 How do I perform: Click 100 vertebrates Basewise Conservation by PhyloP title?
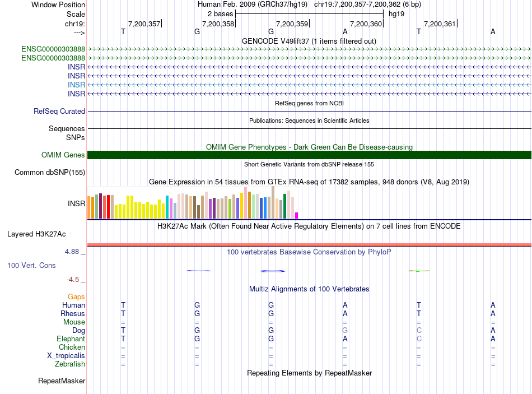[x=309, y=252]
